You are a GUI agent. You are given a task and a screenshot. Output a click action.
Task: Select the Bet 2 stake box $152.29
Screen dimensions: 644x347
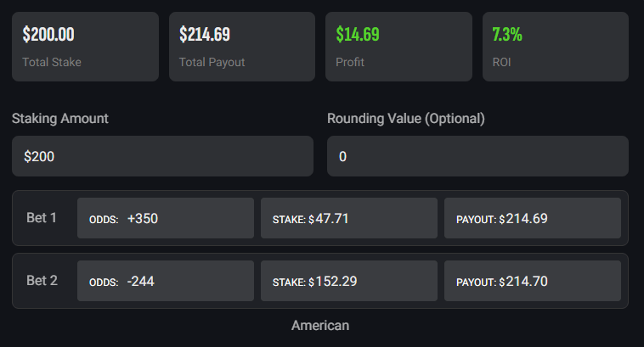click(x=348, y=281)
